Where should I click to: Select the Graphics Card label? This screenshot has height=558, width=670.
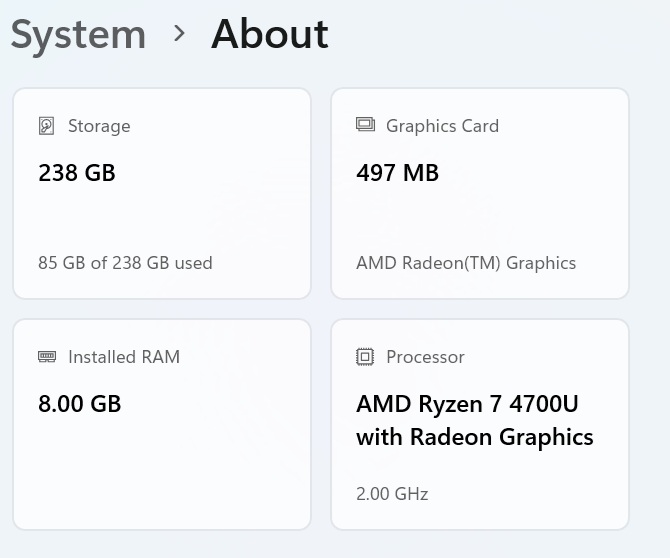pyautogui.click(x=442, y=126)
